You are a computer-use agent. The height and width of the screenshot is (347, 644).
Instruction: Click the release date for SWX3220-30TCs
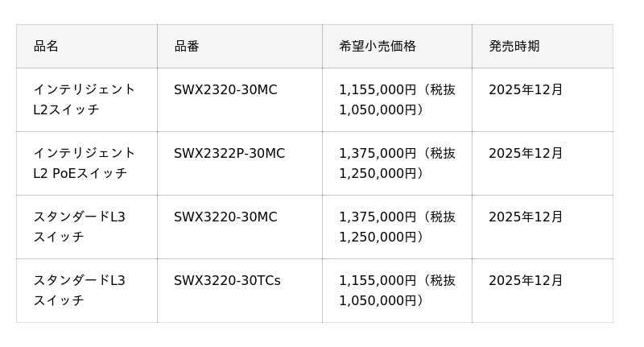click(526, 281)
